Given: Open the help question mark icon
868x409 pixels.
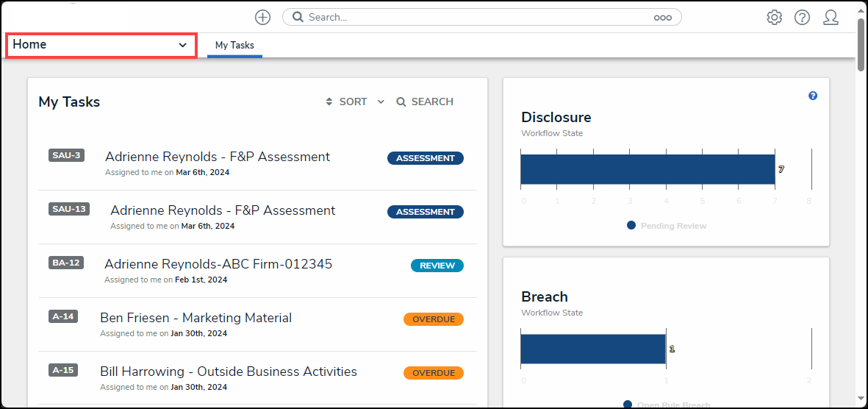Looking at the screenshot, I should click(x=802, y=18).
